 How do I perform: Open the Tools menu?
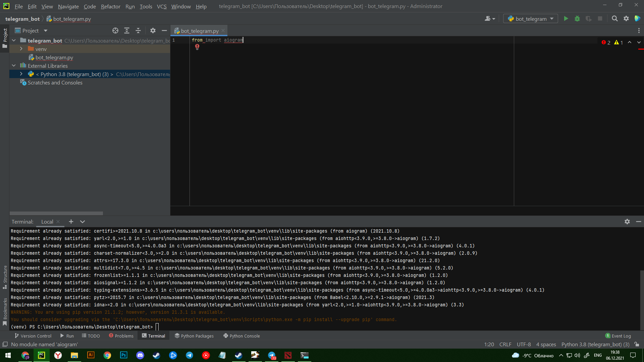pos(146,6)
